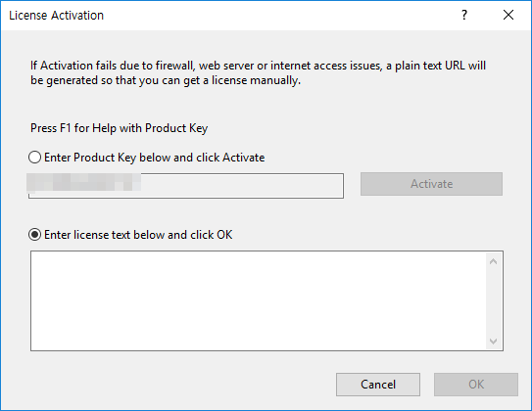Click the Cancel button
Image resolution: width=532 pixels, height=411 pixels.
(378, 385)
